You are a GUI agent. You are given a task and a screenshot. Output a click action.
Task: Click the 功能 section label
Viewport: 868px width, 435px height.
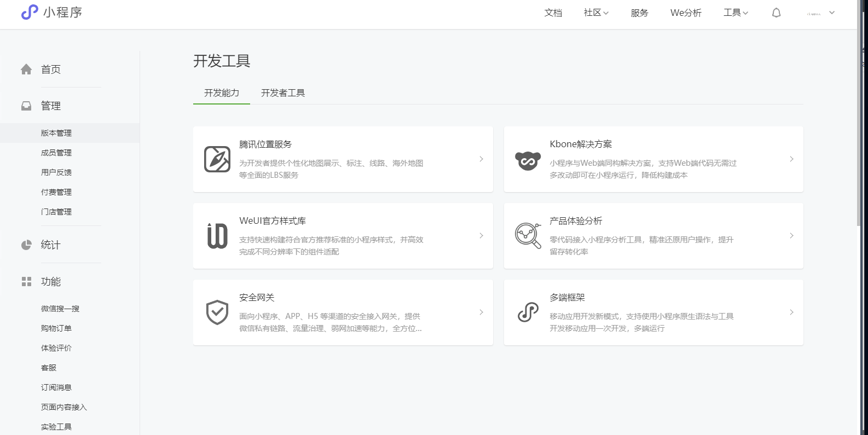point(51,281)
